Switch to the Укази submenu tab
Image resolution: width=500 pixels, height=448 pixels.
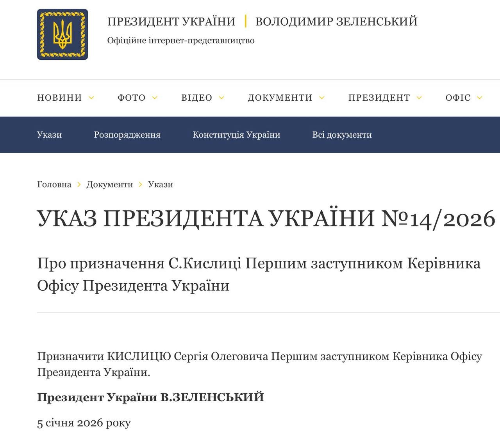tap(49, 135)
